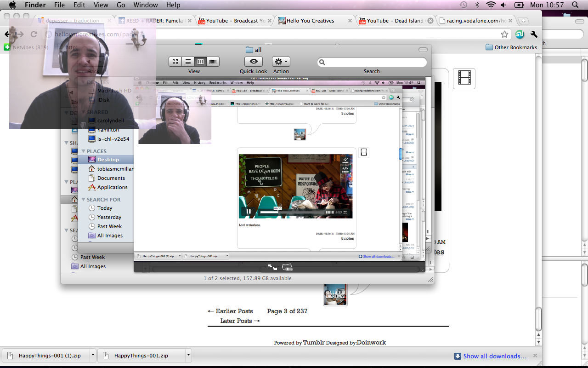Screen dimensions: 588x368
Task: Switch Finder to list view
Action: click(x=188, y=62)
